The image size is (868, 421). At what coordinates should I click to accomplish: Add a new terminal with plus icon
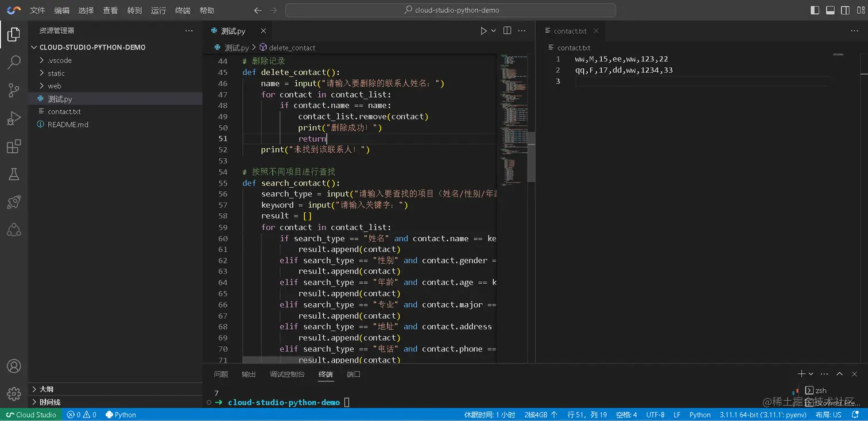(801, 374)
